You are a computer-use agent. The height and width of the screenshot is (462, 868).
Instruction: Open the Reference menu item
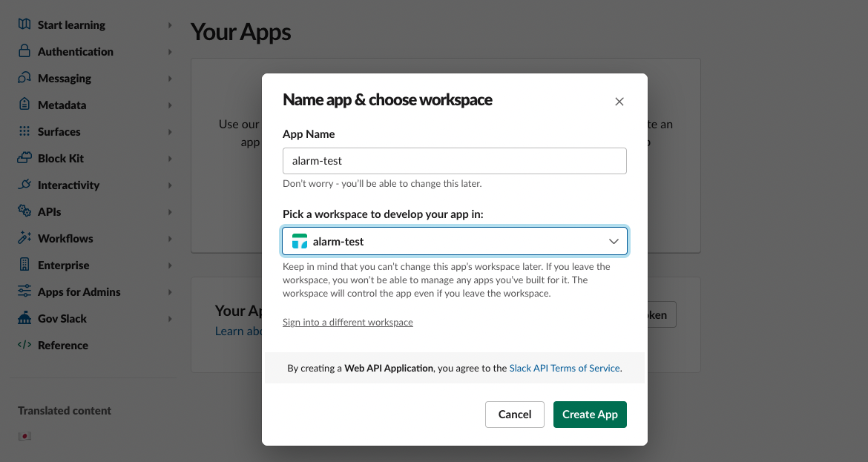pyautogui.click(x=62, y=346)
